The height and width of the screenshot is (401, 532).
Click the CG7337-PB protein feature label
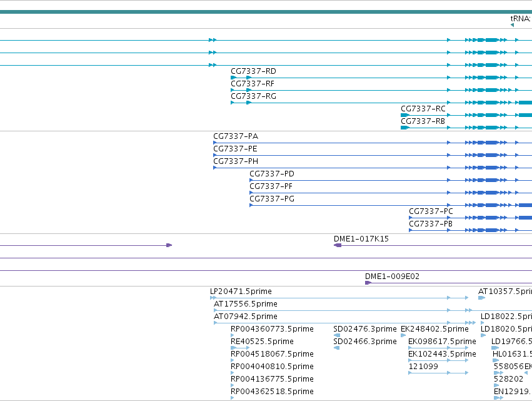431,225
